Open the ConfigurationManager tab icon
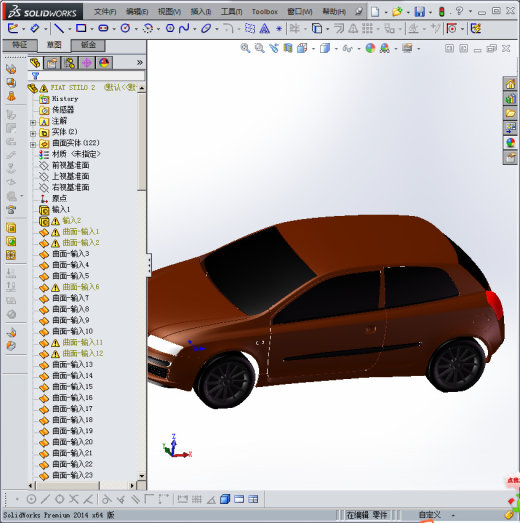 pyautogui.click(x=69, y=63)
